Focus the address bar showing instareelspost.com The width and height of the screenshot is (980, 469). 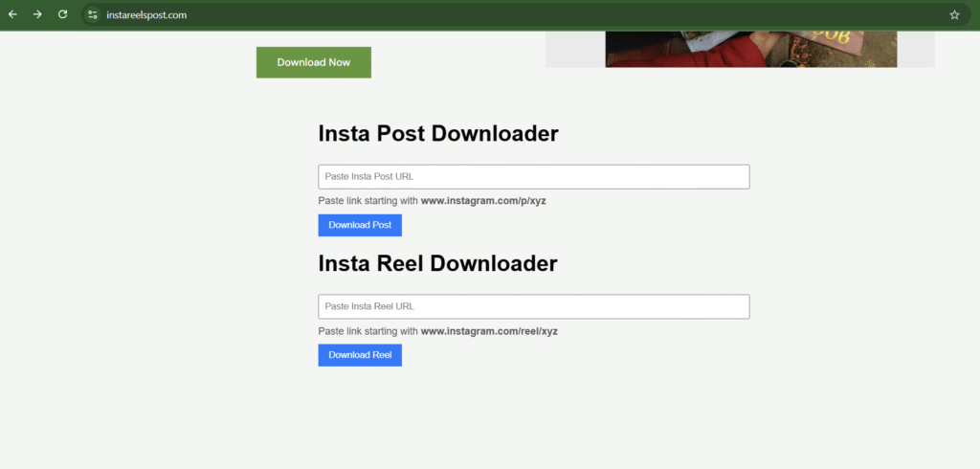[525, 15]
